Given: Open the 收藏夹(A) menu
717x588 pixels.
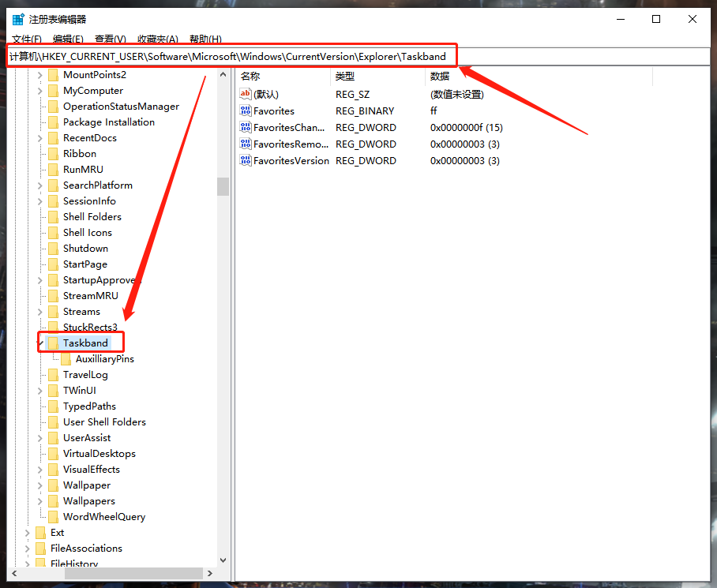Looking at the screenshot, I should (x=156, y=39).
